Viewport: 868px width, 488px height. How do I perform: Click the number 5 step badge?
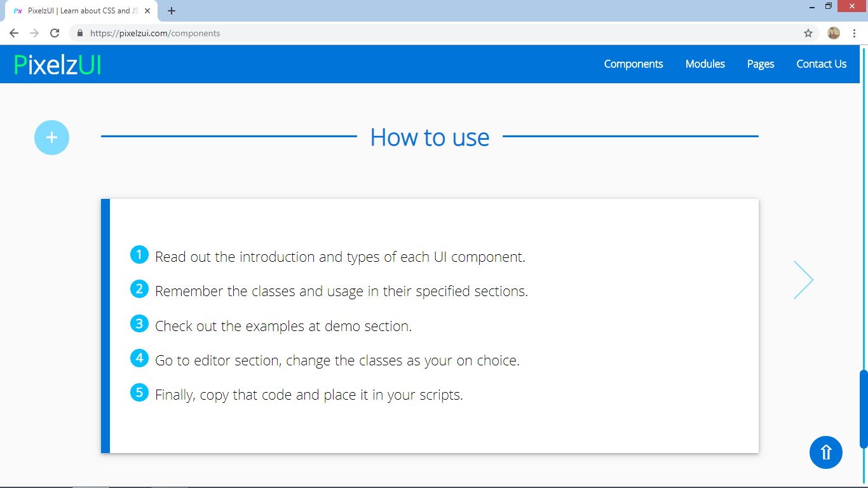pyautogui.click(x=139, y=392)
